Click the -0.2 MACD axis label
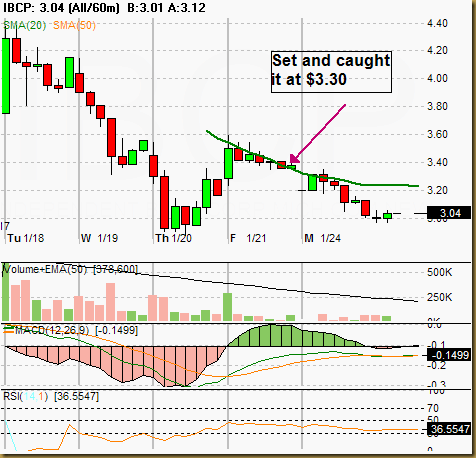Viewport: 476px width, 458px height. pyautogui.click(x=437, y=366)
